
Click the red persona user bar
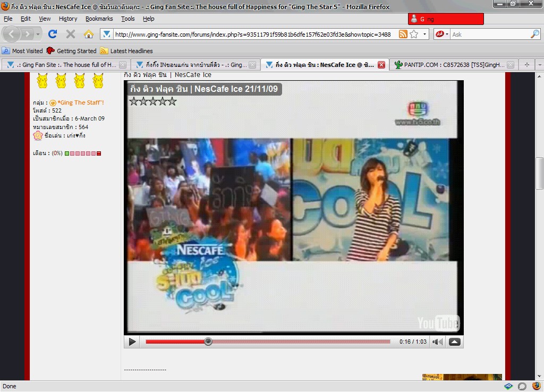tap(446, 19)
